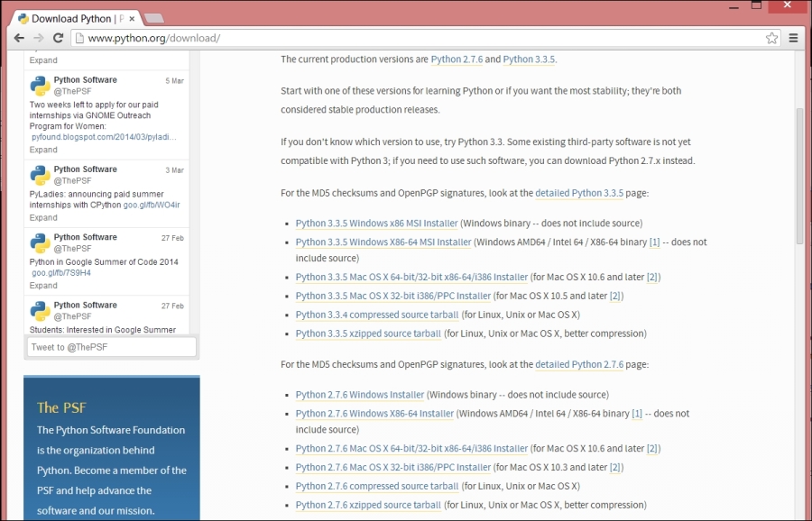Download Python 2.7.6 Mac OS X 64-bit/32-bit Installer

pyautogui.click(x=411, y=449)
